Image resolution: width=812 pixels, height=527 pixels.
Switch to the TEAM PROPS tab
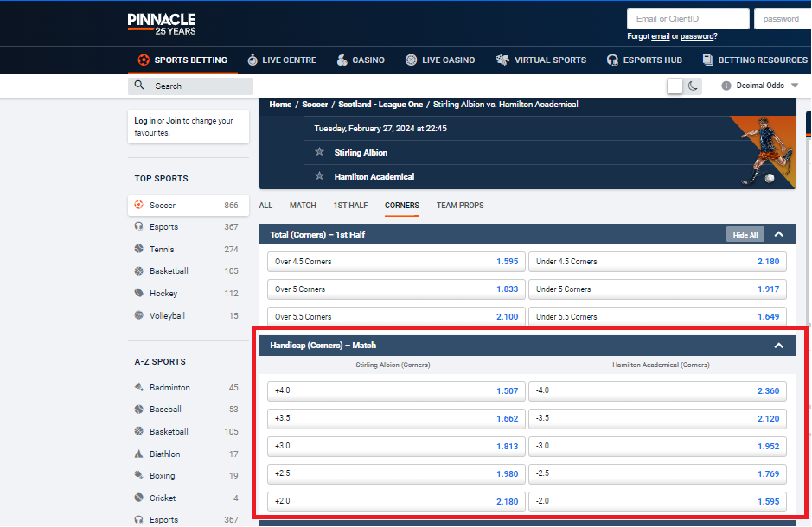click(x=460, y=206)
